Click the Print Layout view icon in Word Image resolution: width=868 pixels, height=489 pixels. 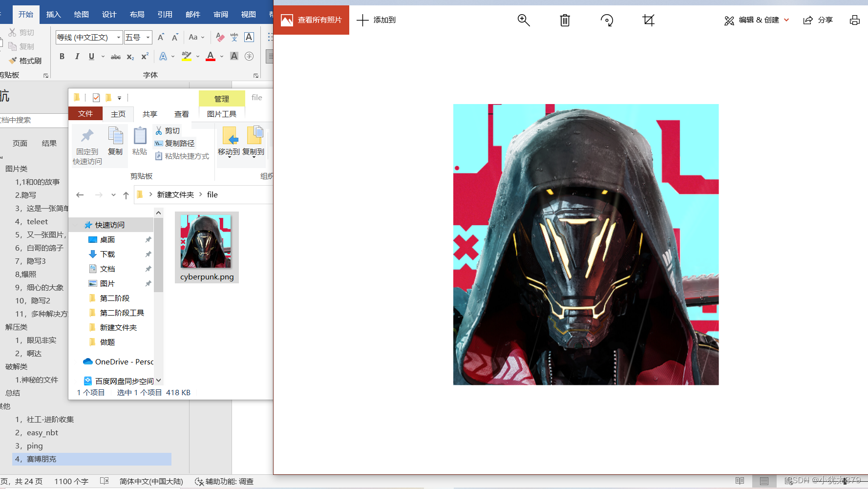(x=764, y=481)
